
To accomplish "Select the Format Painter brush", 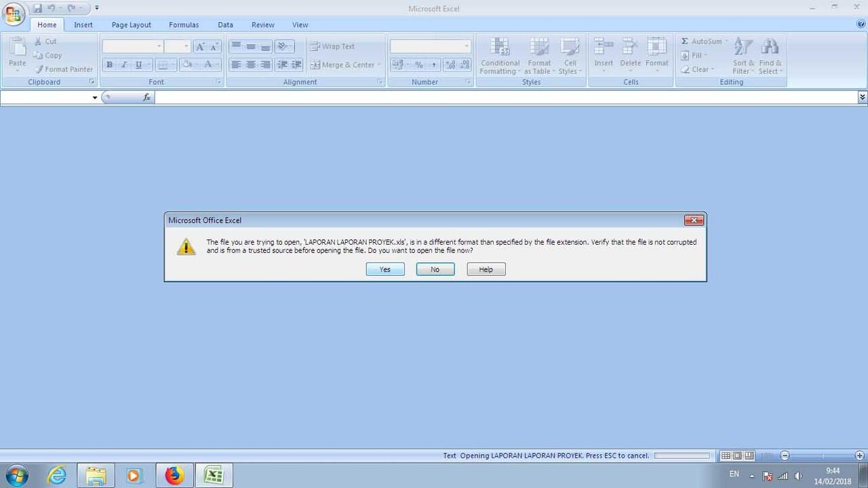I will pos(64,69).
